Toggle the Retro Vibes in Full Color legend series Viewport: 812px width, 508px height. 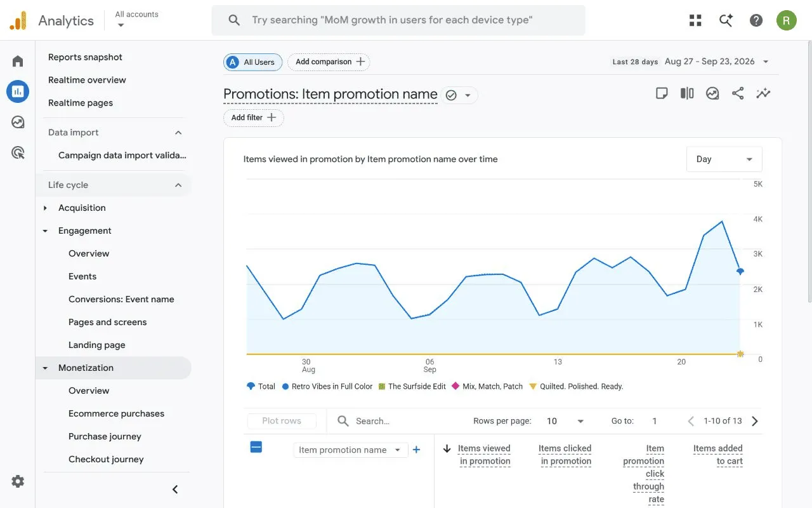pos(327,386)
